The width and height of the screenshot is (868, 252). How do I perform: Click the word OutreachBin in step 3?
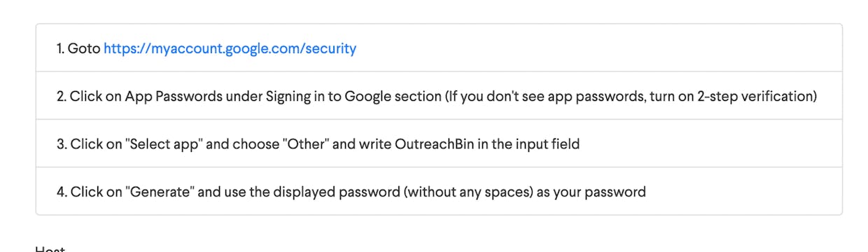pos(434,143)
